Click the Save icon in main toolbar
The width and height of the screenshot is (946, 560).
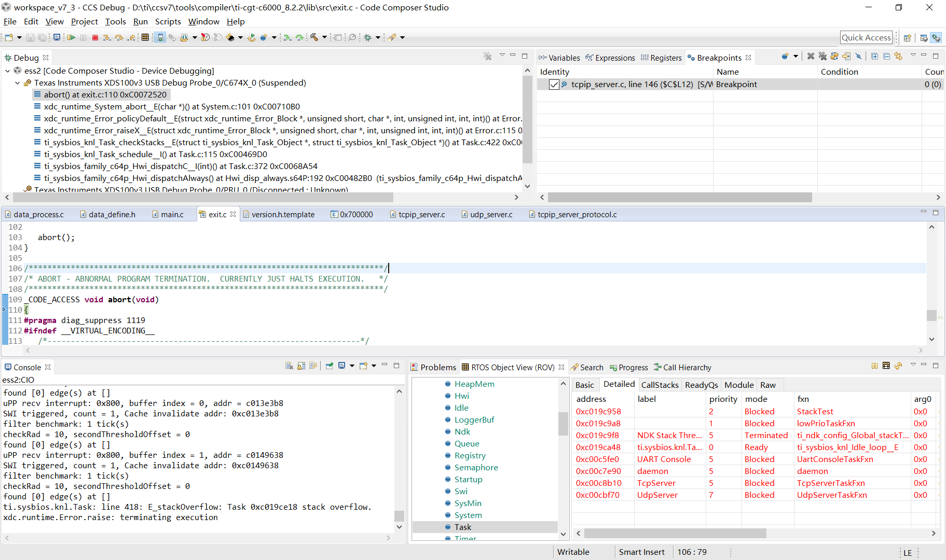30,37
